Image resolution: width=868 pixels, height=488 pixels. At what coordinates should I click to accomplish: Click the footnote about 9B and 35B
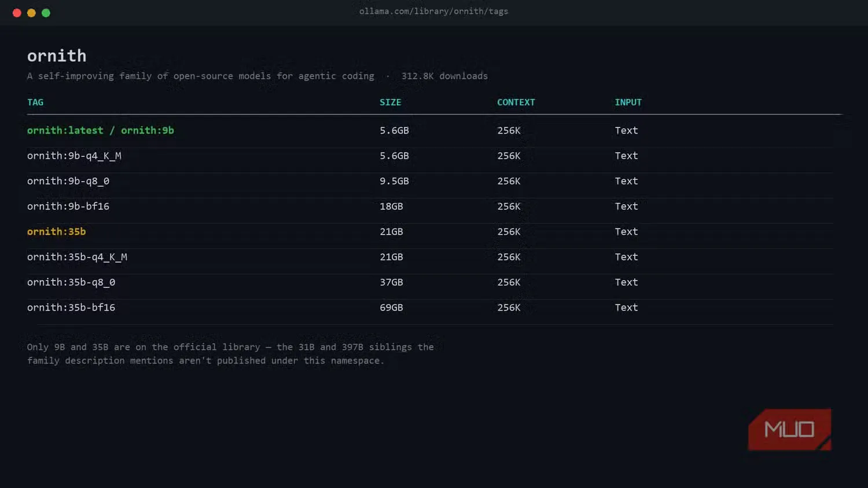pos(230,354)
